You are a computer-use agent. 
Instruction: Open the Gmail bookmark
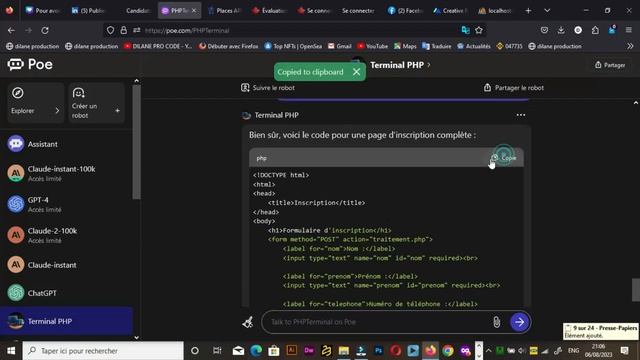click(x=340, y=46)
